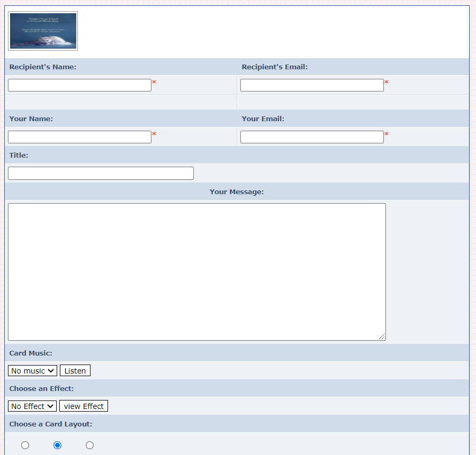
Task: Click the view Effect button
Action: click(84, 406)
